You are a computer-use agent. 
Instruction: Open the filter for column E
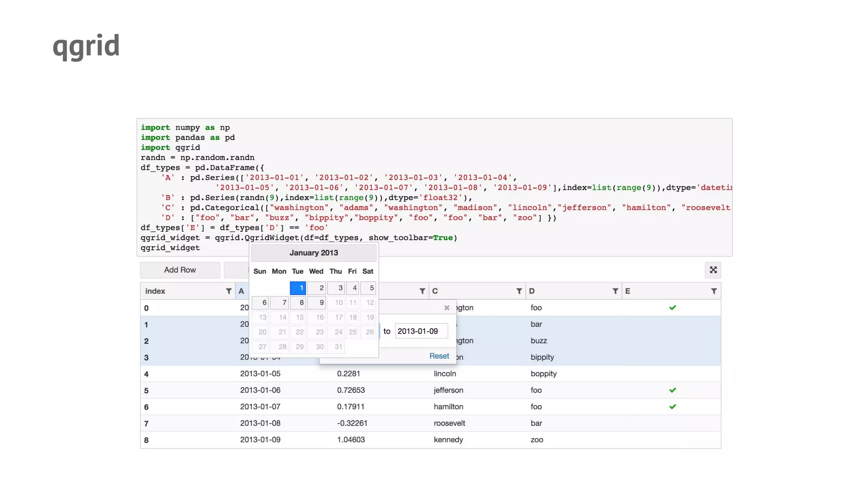(714, 291)
